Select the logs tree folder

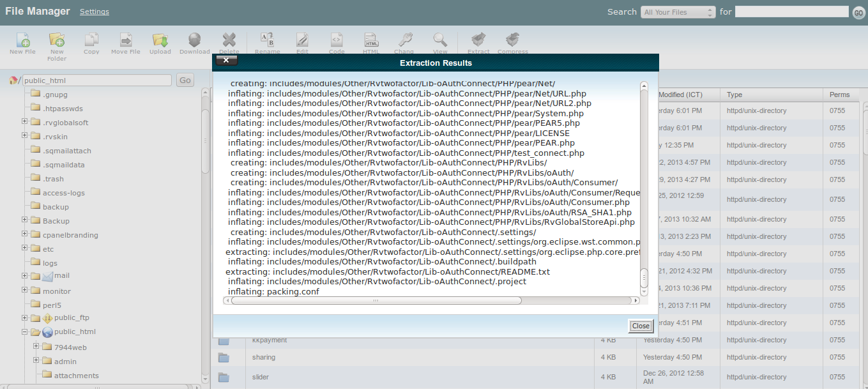pos(50,263)
